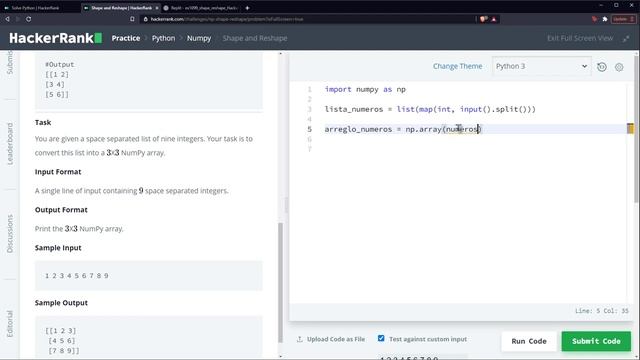Click the browser address bar
This screenshot has width=640, height=360.
[x=308, y=19]
